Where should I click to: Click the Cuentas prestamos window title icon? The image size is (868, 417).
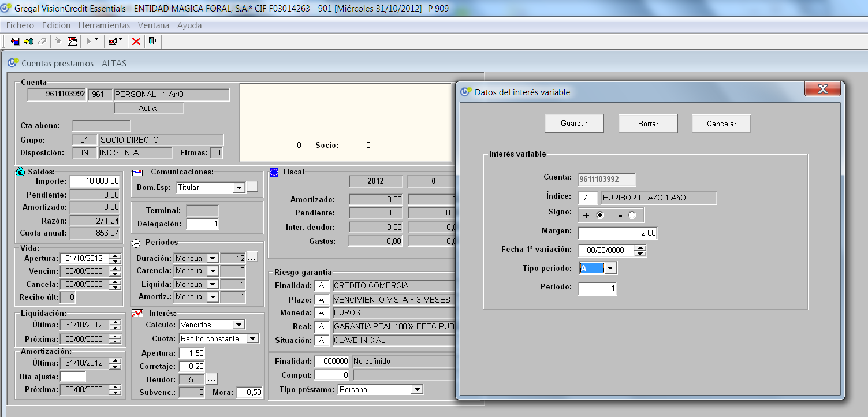13,63
